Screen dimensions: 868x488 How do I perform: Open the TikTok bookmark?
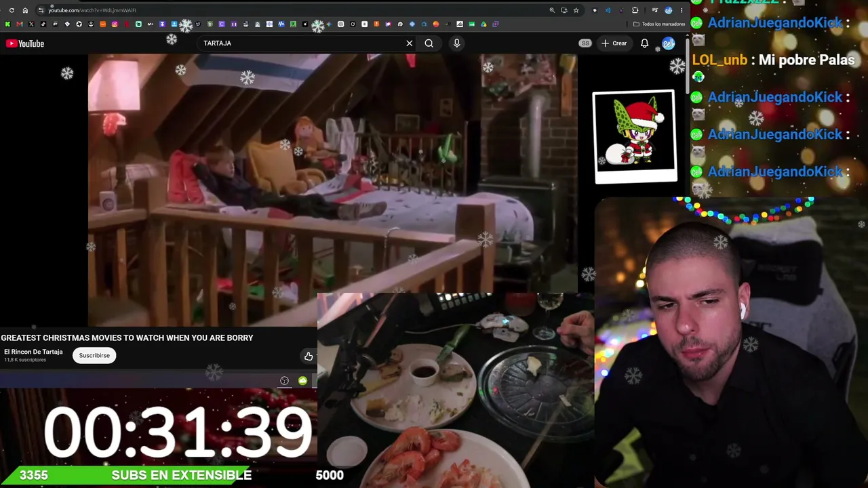click(x=43, y=24)
